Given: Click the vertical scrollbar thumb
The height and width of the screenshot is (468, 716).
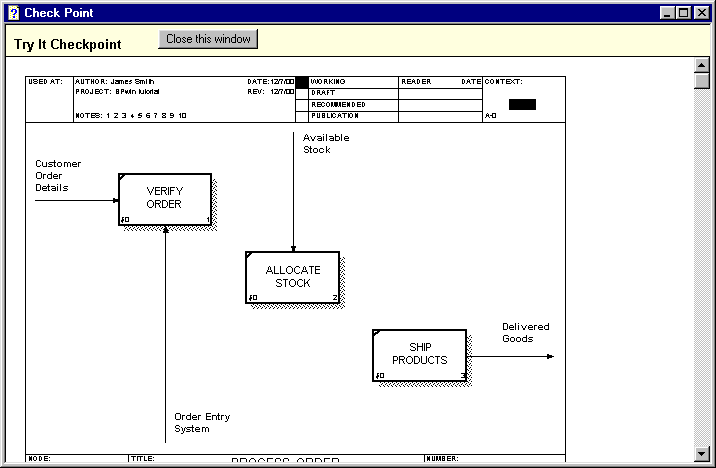Looking at the screenshot, I should click(701, 81).
